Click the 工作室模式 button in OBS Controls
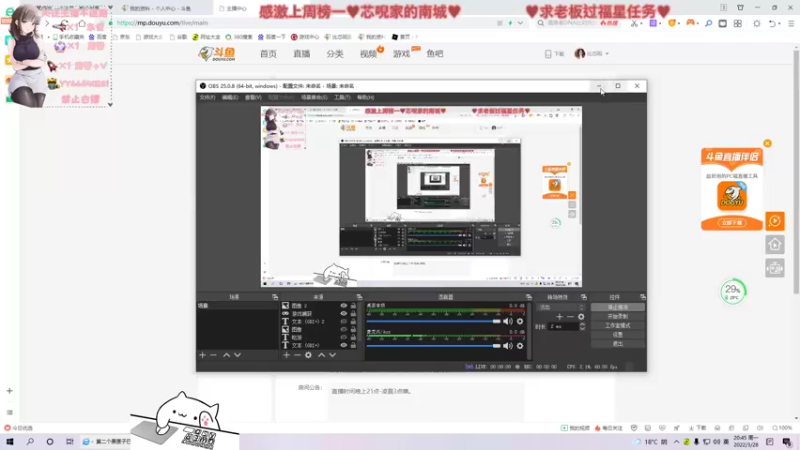This screenshot has width=800, height=450. [x=618, y=326]
